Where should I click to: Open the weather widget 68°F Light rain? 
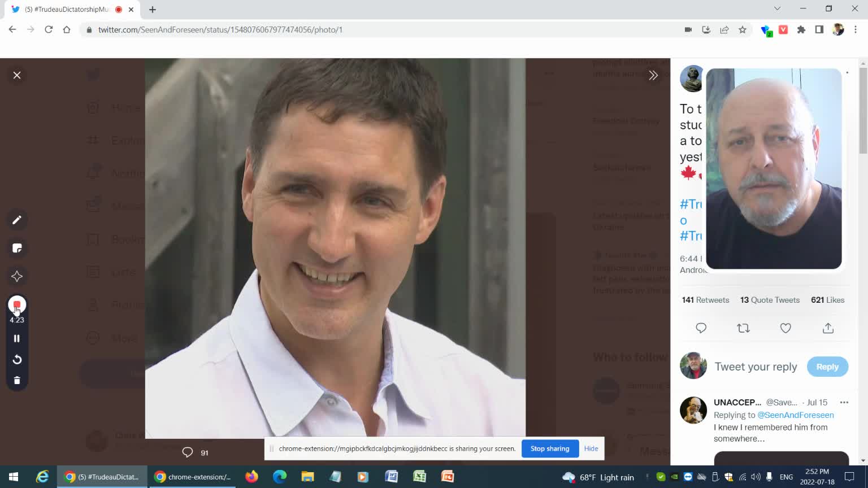598,477
